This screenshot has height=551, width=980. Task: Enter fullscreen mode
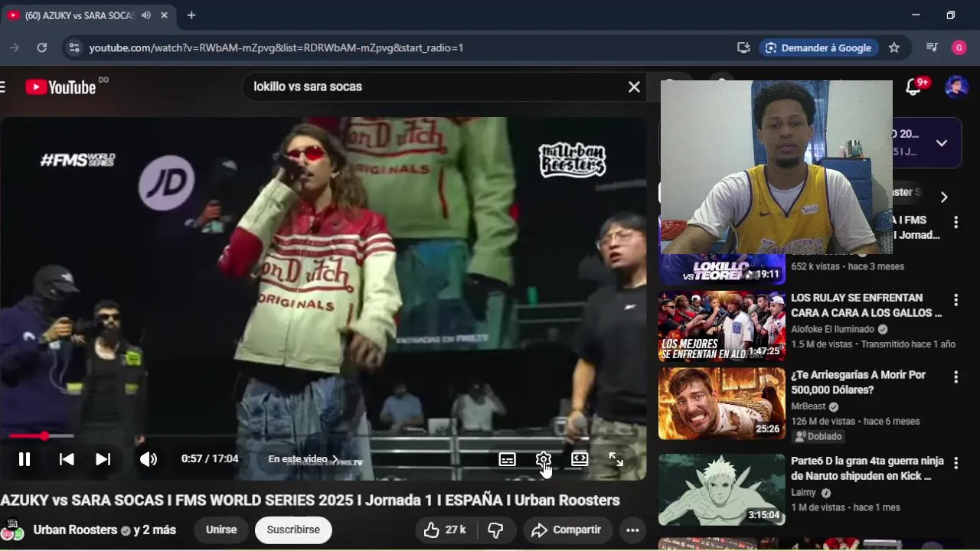coord(616,459)
